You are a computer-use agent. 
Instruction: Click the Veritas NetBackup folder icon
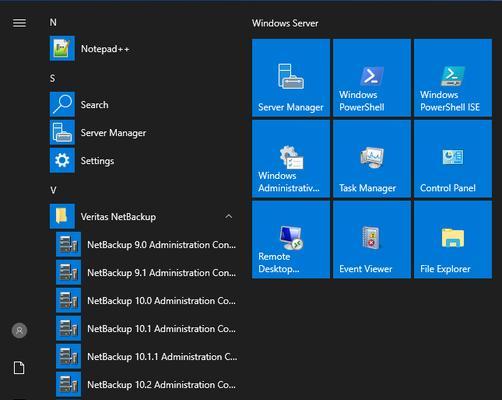point(62,217)
